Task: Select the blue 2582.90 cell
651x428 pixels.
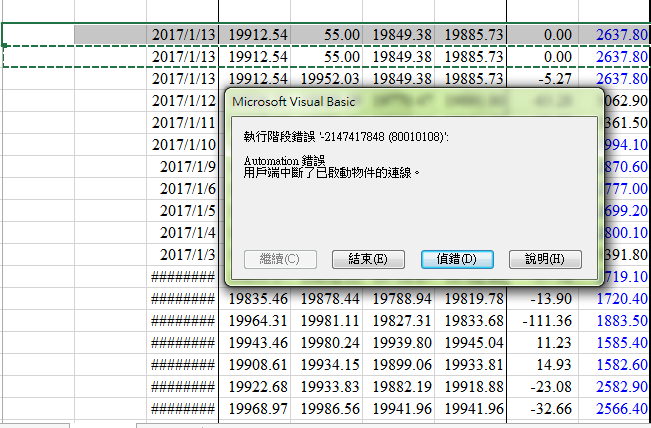Action: click(x=614, y=386)
